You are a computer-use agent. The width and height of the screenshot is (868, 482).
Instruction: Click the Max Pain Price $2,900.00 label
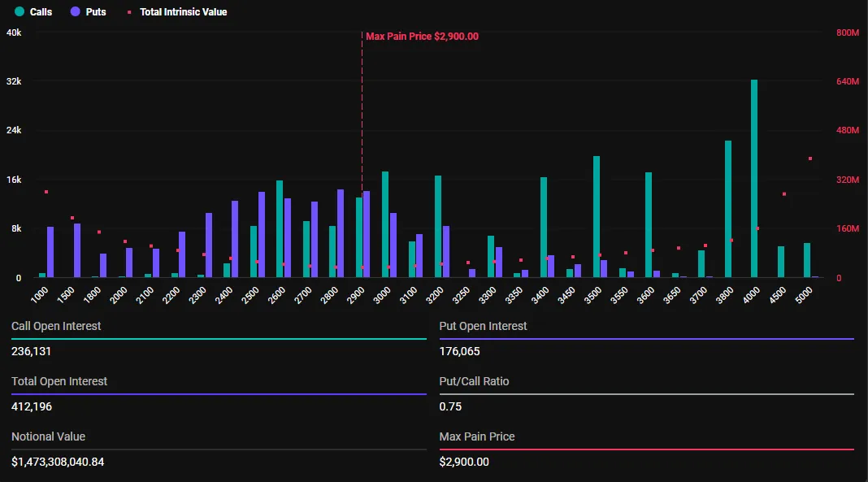click(x=422, y=37)
